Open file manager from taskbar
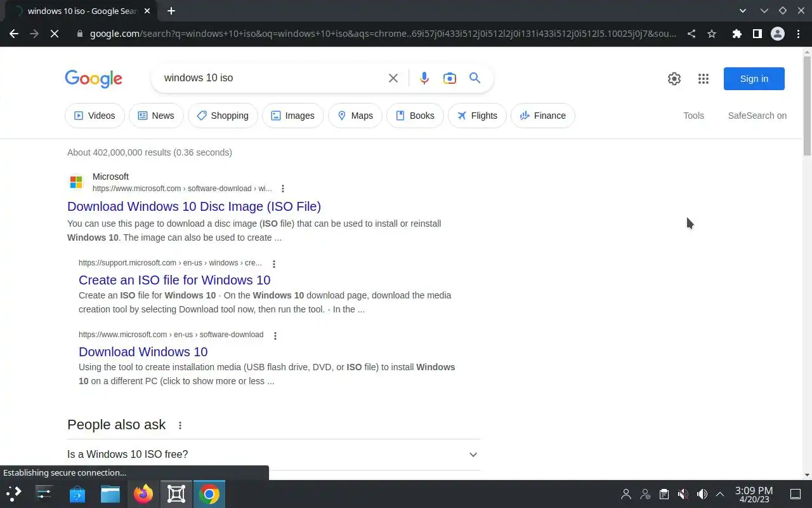812x508 pixels. point(110,493)
